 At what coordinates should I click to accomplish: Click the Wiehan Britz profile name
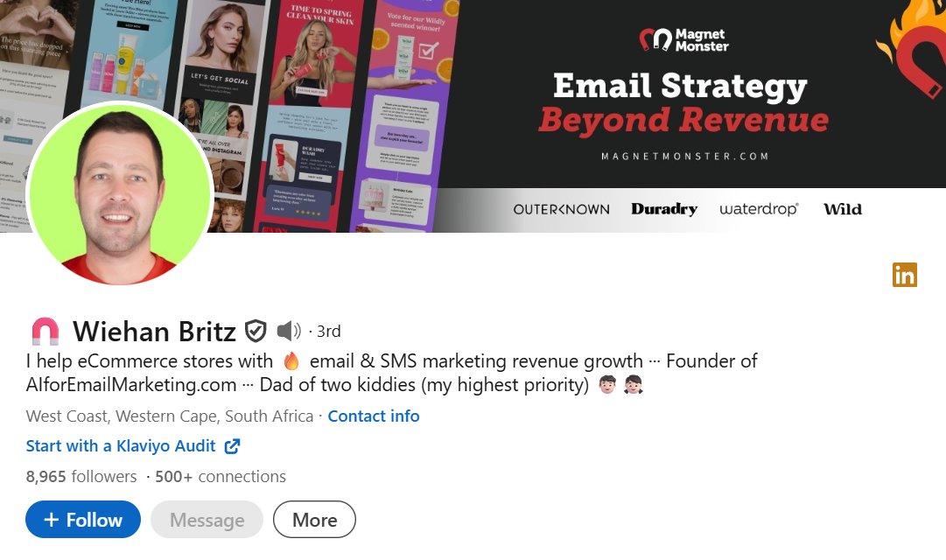tap(154, 332)
